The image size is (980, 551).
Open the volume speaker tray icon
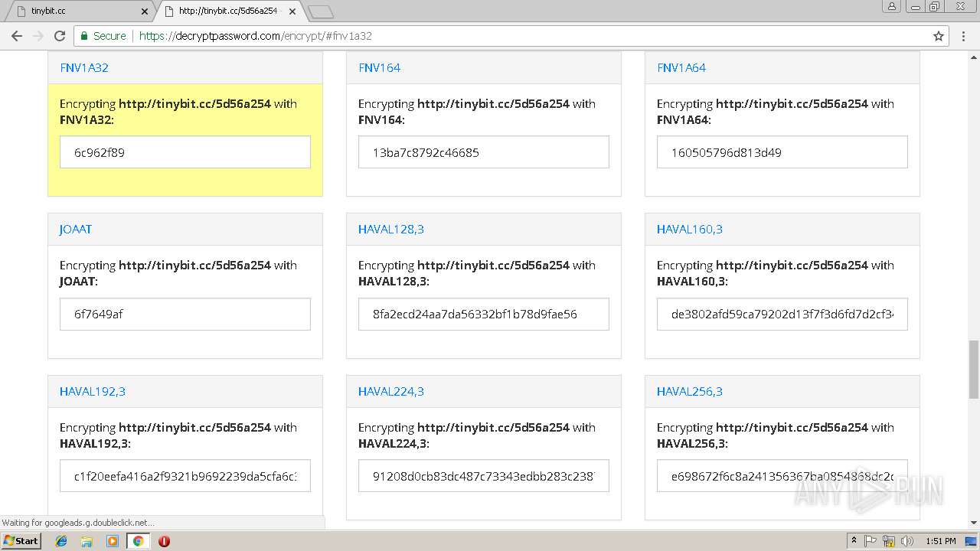tap(907, 541)
